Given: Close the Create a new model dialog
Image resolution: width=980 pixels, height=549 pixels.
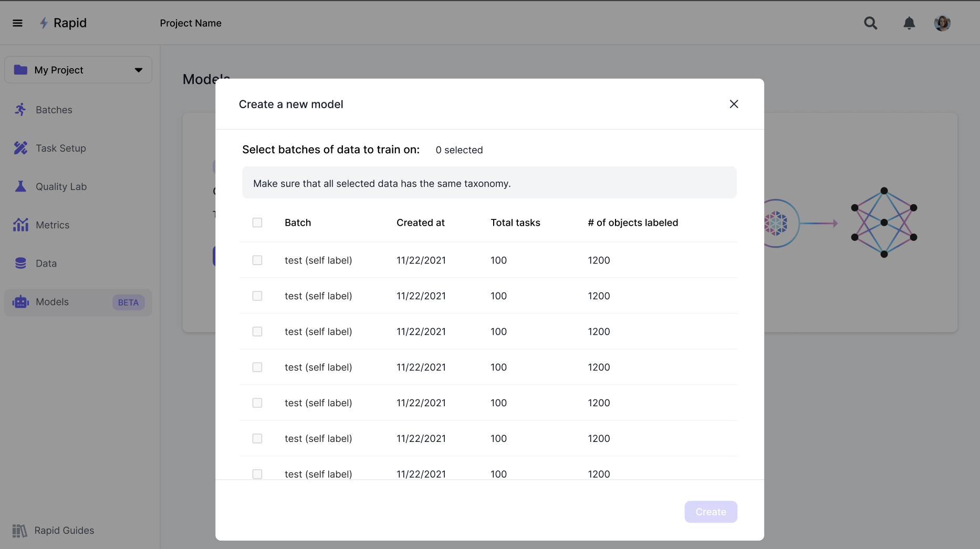Looking at the screenshot, I should [x=734, y=104].
